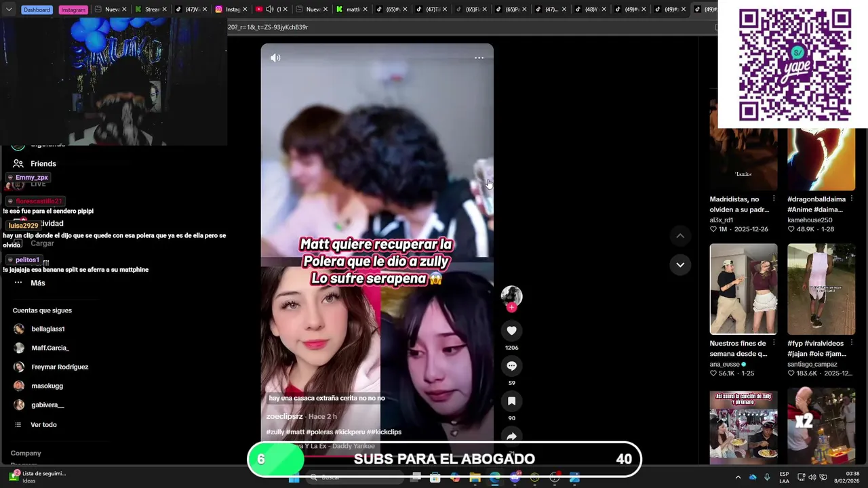868x488 pixels.
Task: Go to previous video with up arrow
Action: click(x=680, y=236)
